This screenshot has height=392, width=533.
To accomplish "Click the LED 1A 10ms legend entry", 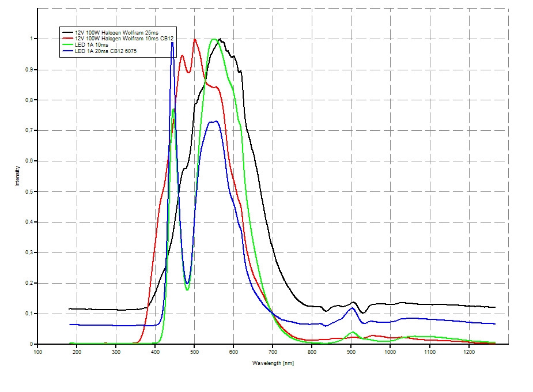I will click(x=92, y=45).
